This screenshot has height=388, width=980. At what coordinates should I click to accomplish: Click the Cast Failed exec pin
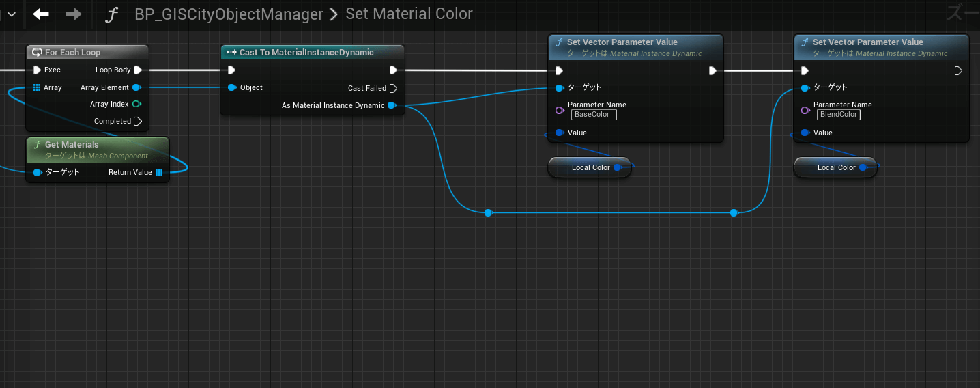tap(392, 88)
